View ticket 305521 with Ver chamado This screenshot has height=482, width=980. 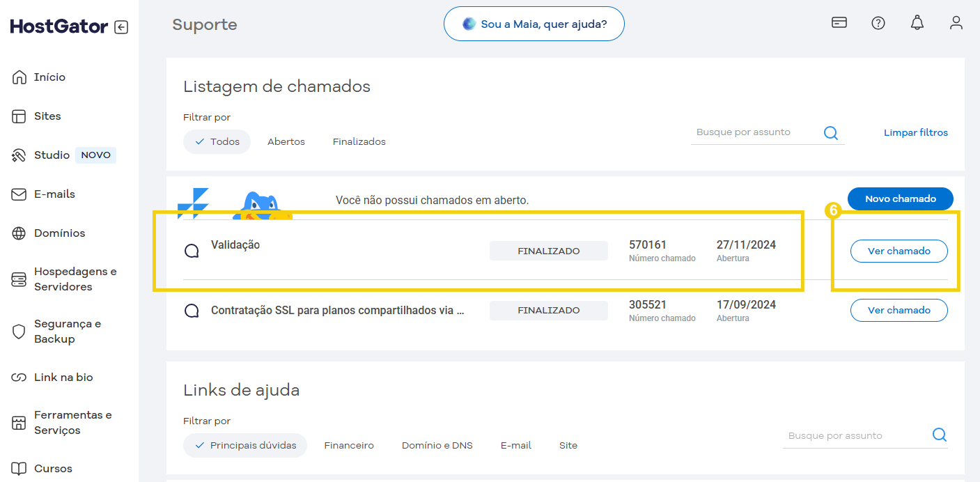click(x=899, y=310)
